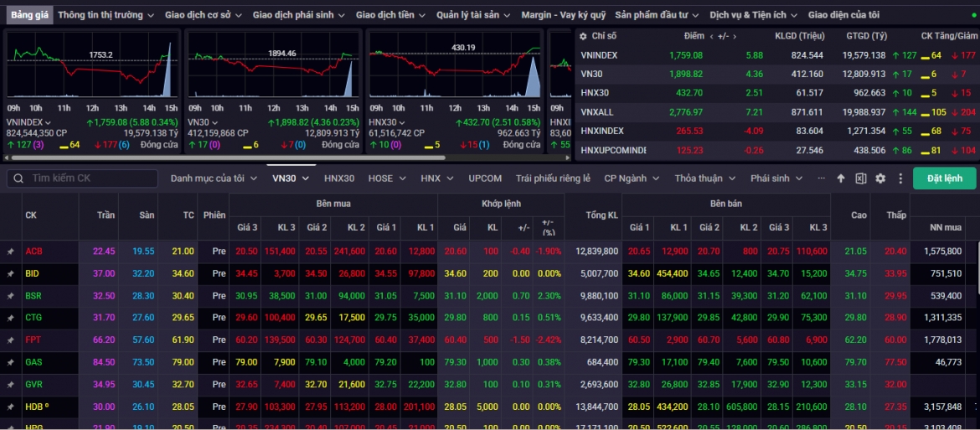Open Quản lý tài sản menu
This screenshot has height=430, width=980.
tap(473, 14)
